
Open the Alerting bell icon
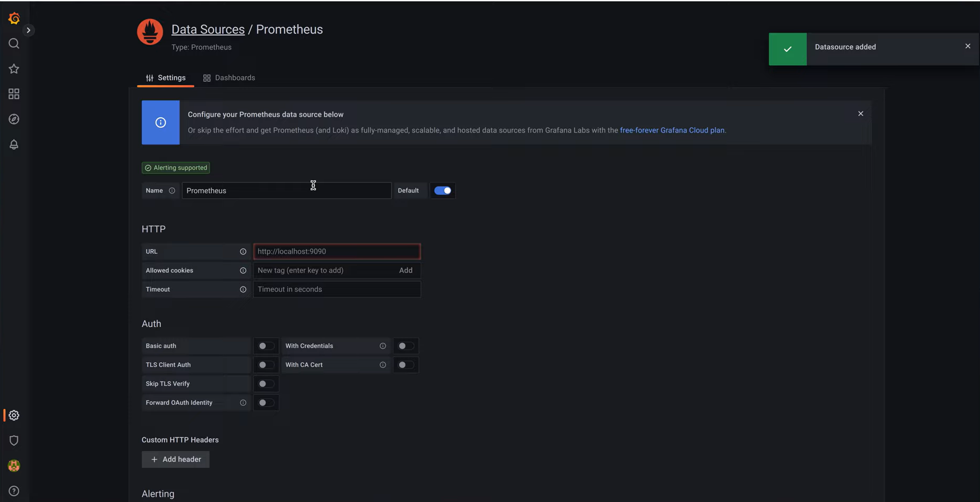point(14,145)
